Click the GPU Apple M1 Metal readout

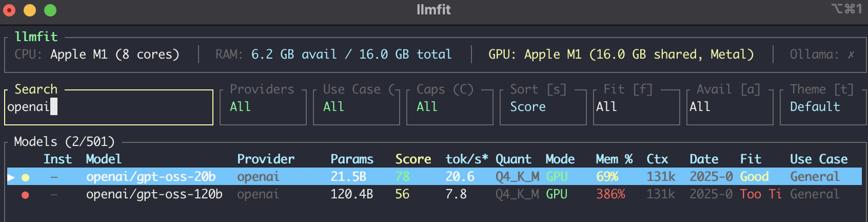pos(621,54)
